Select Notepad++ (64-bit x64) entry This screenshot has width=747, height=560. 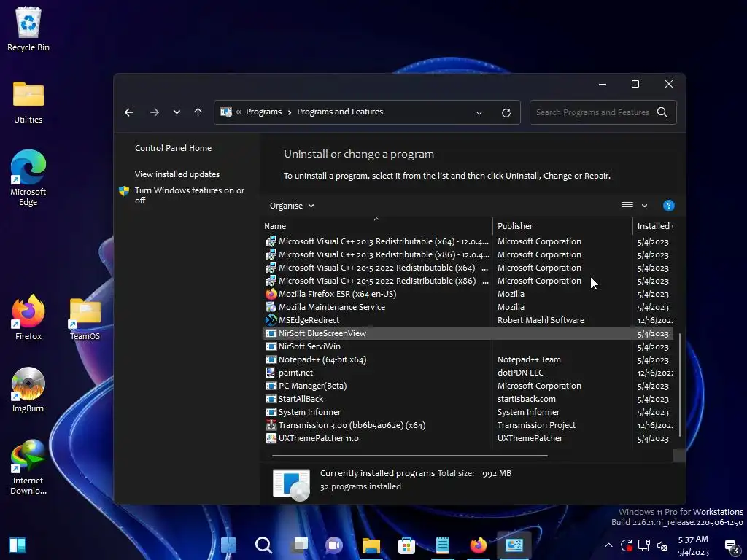[x=322, y=359]
